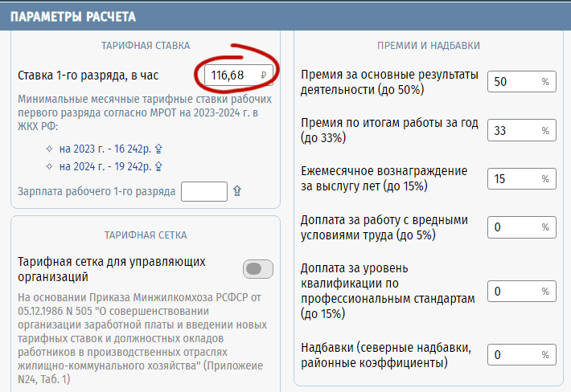Click the label Надбавки (северные надбавки, районные коэффициенты)

tap(386, 355)
